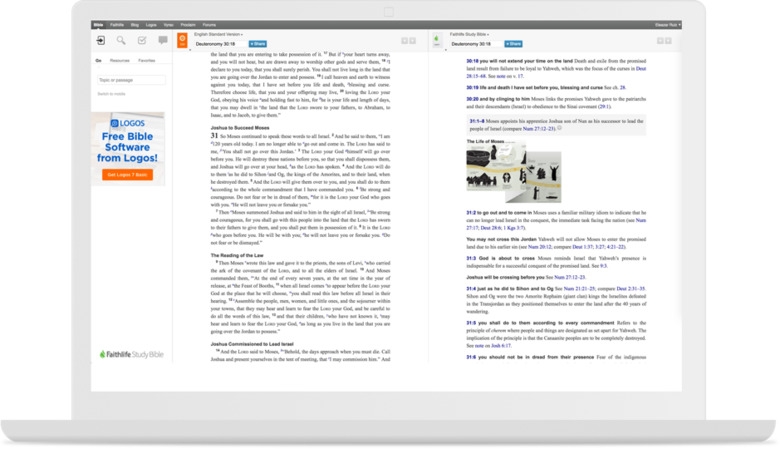Go to next page in ESV pane
780x449 pixels.
click(412, 41)
